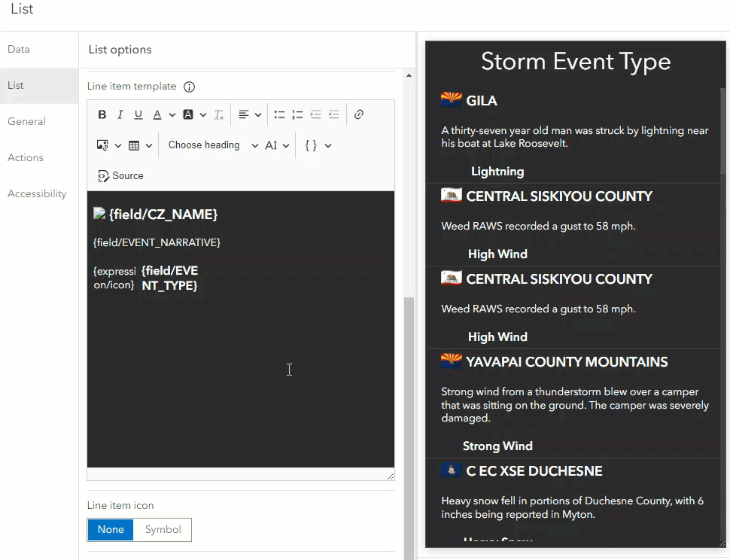
Task: Insert a bulleted list
Action: point(279,114)
